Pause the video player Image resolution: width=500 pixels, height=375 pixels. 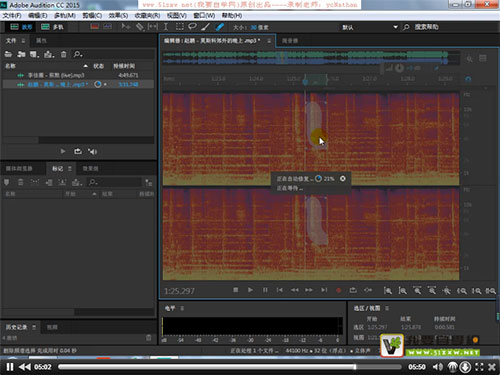point(10,367)
